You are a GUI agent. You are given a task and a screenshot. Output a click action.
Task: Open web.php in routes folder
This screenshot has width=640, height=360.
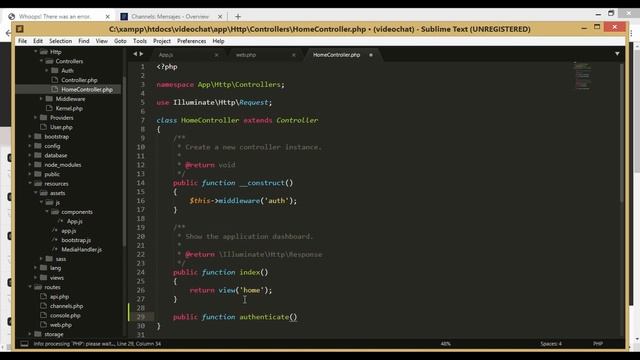coord(61,325)
